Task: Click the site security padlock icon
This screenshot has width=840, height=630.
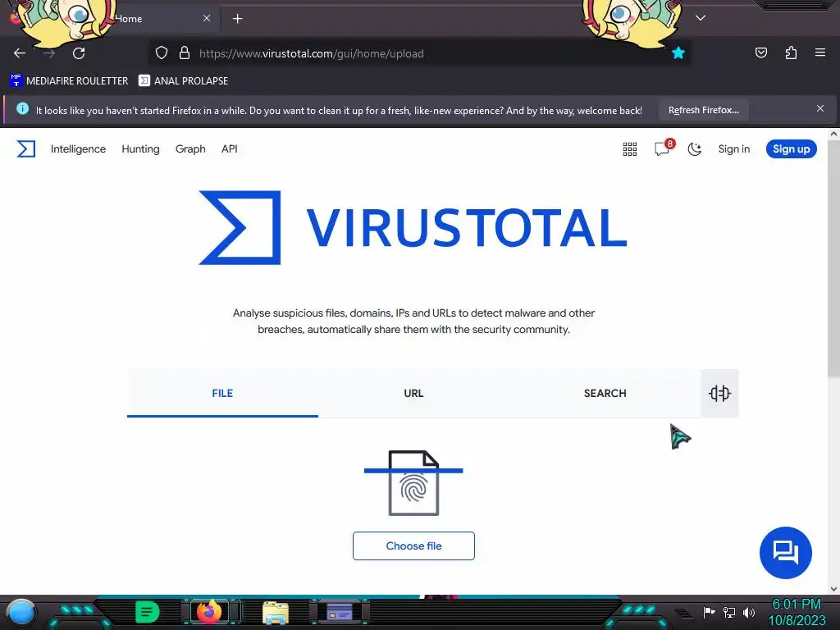Action: (185, 53)
